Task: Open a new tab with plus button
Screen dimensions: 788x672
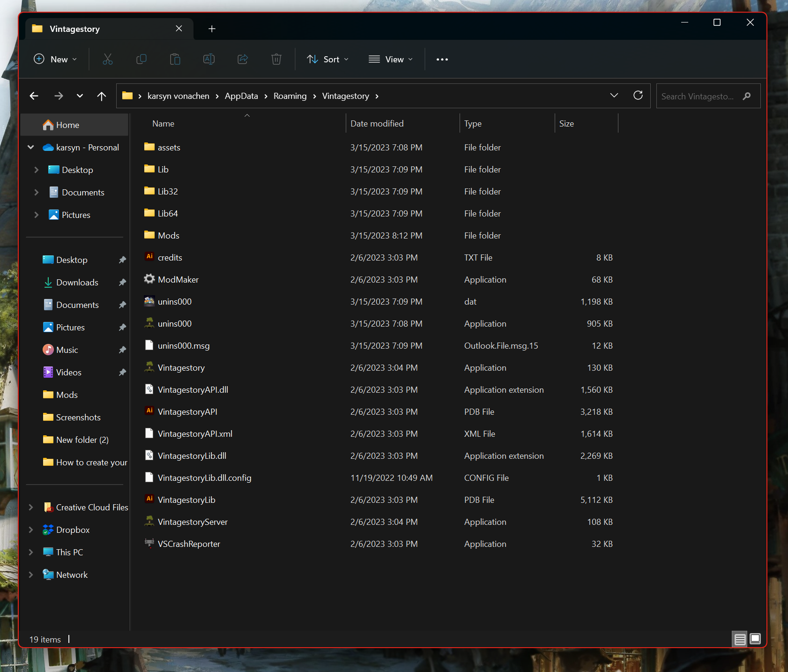Action: [x=212, y=29]
